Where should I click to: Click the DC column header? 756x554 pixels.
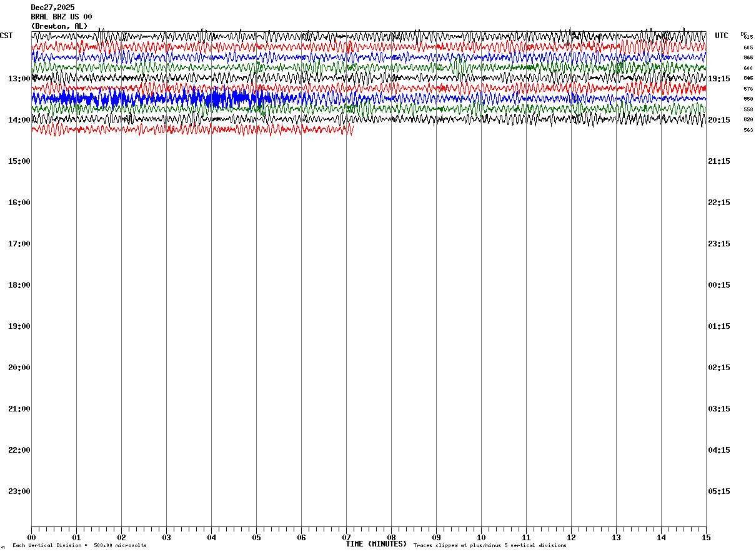[x=744, y=34]
